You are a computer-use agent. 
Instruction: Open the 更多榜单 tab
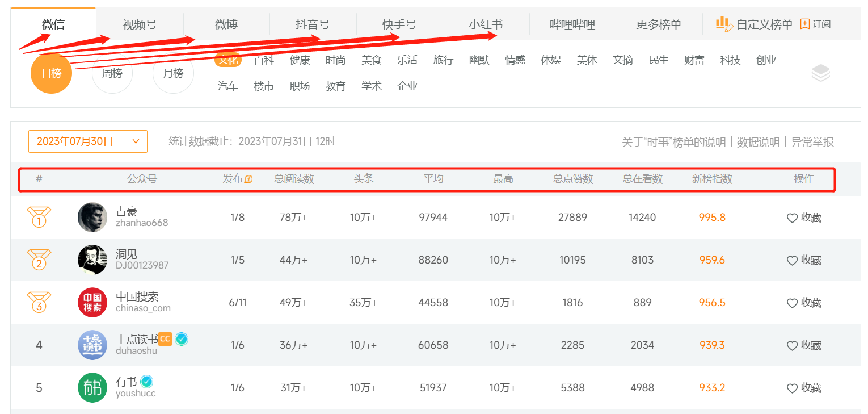coord(659,24)
